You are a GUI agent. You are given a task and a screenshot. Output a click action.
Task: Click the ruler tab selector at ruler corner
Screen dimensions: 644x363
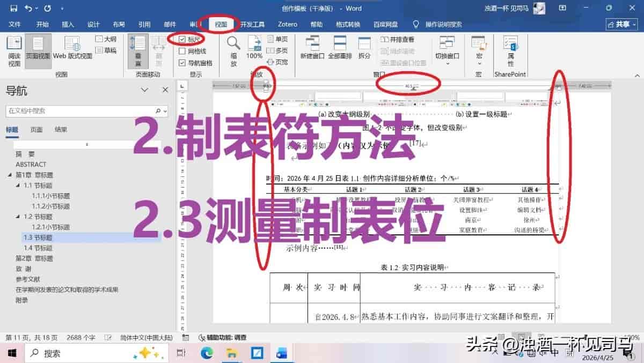coord(182,86)
